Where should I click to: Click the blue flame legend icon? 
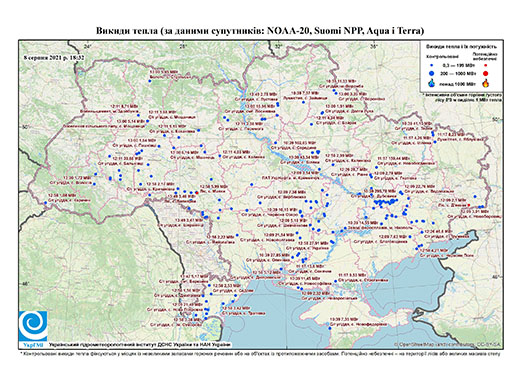pos(432,83)
